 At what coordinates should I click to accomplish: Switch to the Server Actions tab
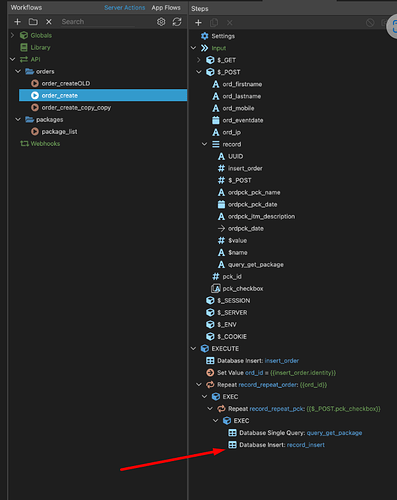click(x=125, y=8)
